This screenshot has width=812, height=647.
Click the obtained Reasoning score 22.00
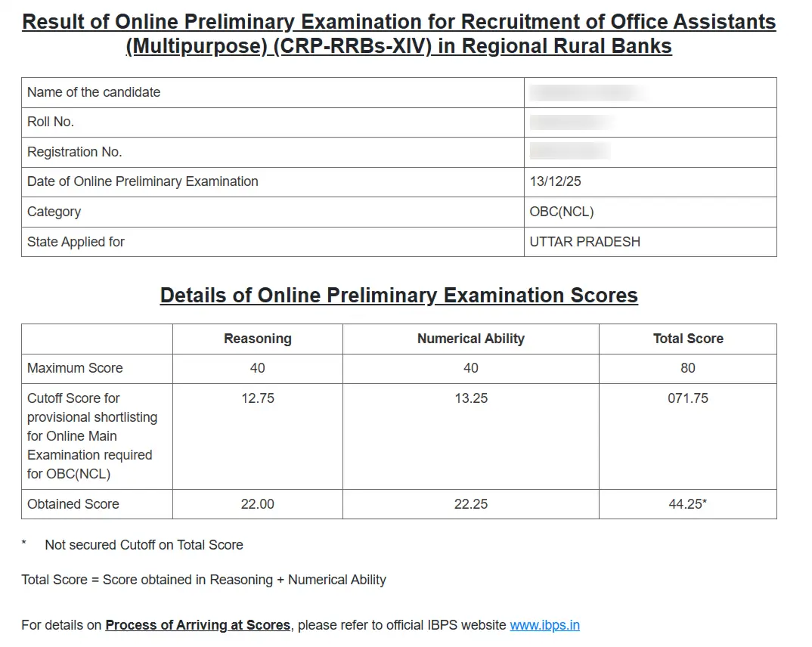pos(257,504)
